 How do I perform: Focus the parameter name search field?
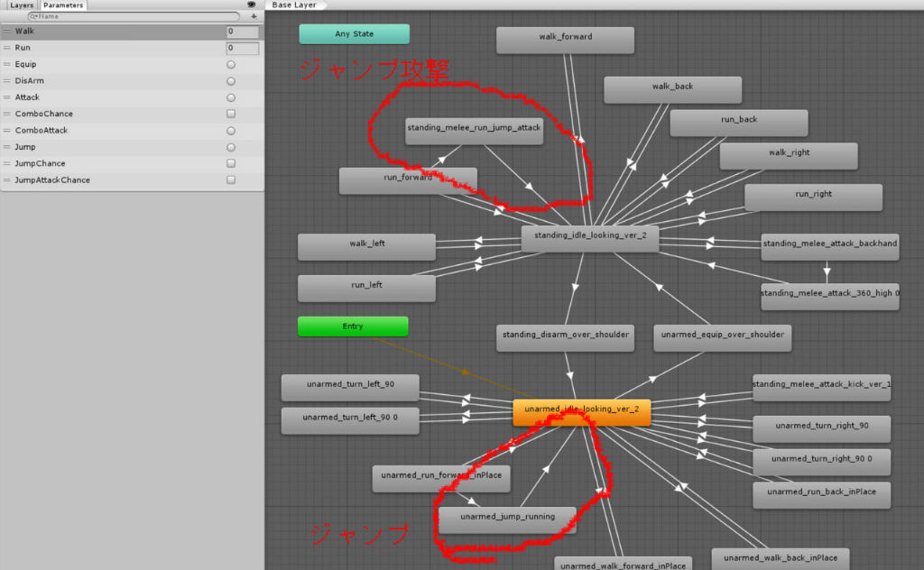tap(134, 16)
